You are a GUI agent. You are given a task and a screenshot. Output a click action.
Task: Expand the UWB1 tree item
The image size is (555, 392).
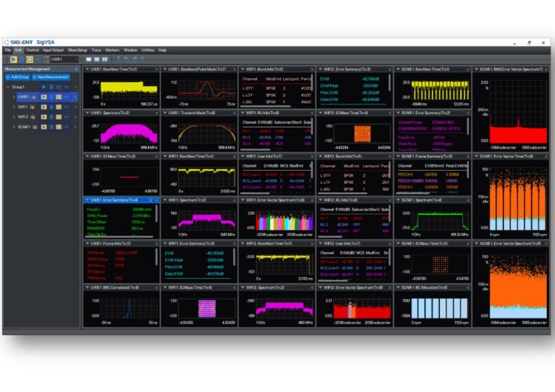14,97
